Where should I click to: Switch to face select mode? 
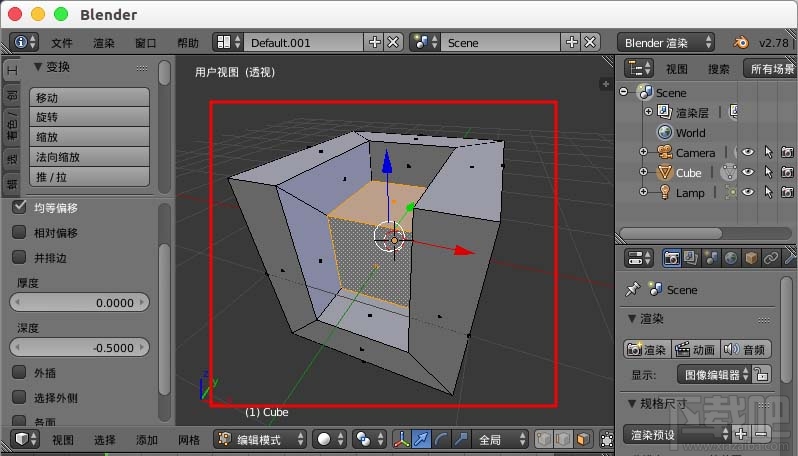pos(583,439)
